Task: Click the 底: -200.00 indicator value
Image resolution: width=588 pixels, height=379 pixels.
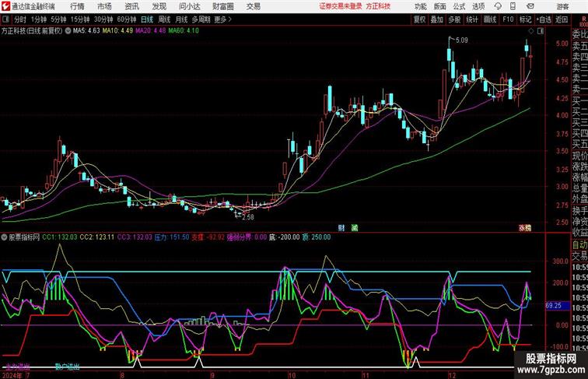Action: pyautogui.click(x=284, y=237)
